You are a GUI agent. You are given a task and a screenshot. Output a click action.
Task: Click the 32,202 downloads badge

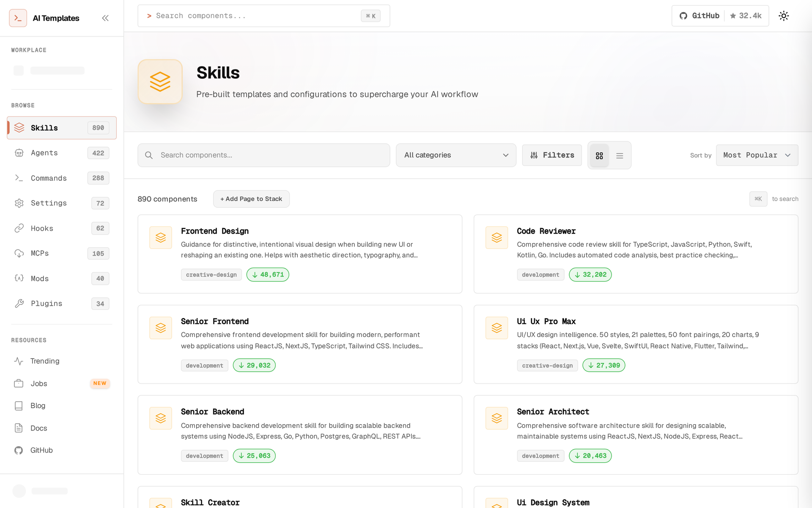coord(590,275)
